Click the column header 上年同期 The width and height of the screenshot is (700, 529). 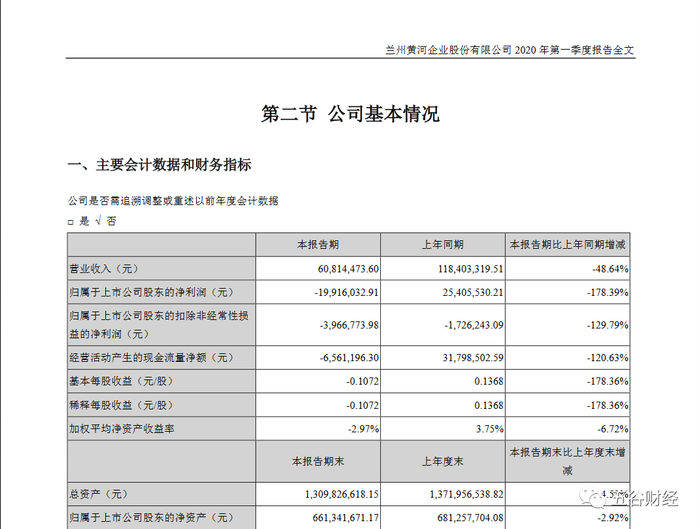coord(443,245)
